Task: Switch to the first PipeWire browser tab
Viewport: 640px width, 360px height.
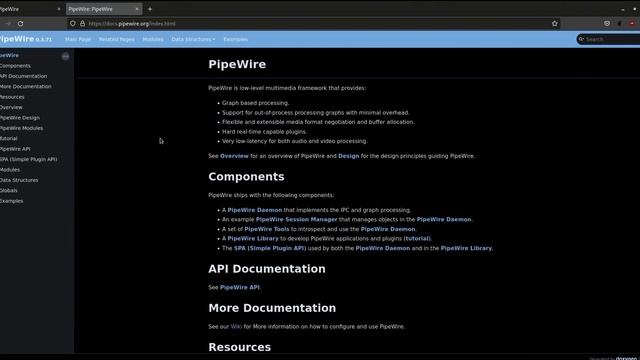Action: coord(30,9)
